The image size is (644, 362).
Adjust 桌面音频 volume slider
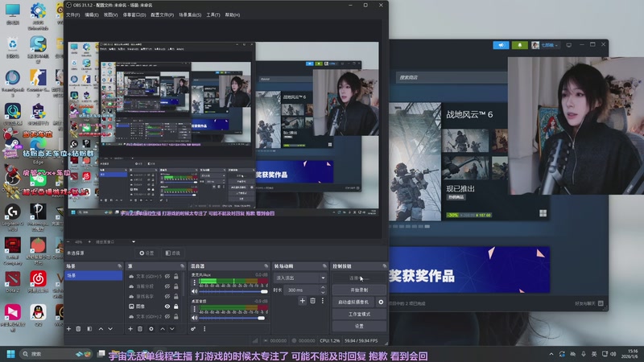[233, 318]
